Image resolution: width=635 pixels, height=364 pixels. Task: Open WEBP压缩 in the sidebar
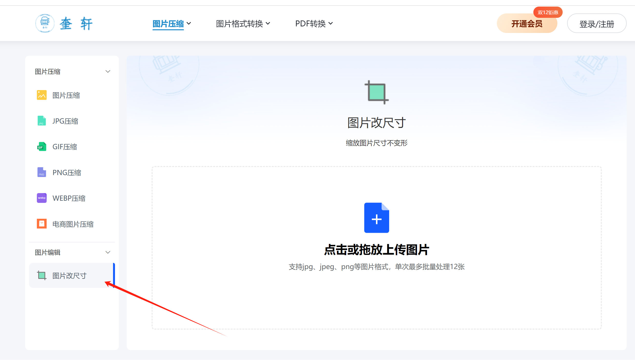pyautogui.click(x=72, y=198)
